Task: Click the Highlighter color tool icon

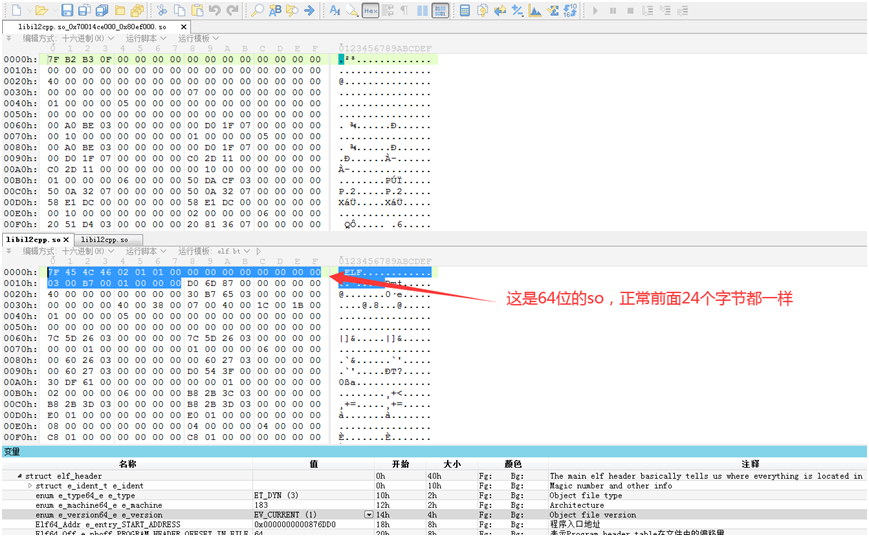Action: (x=352, y=10)
